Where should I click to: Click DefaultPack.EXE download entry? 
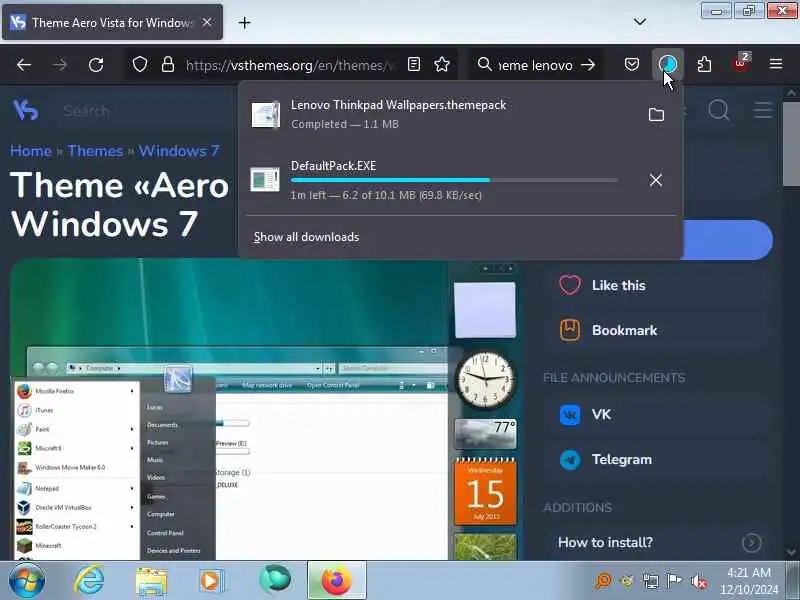click(x=444, y=180)
